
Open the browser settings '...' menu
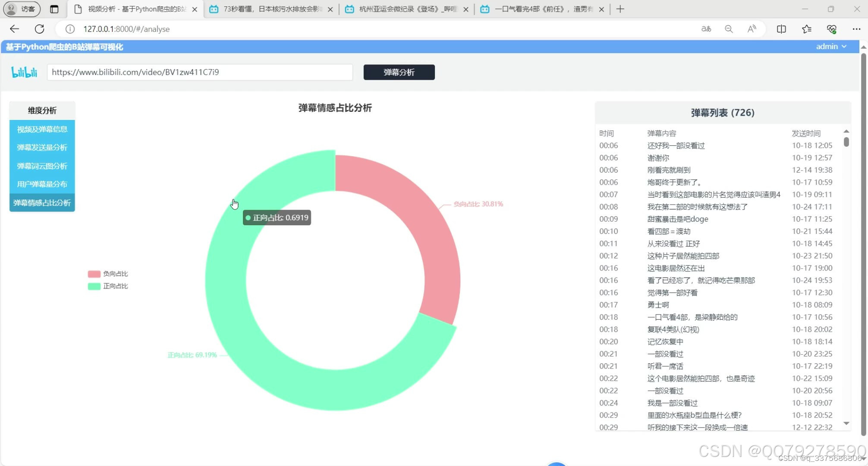[857, 29]
